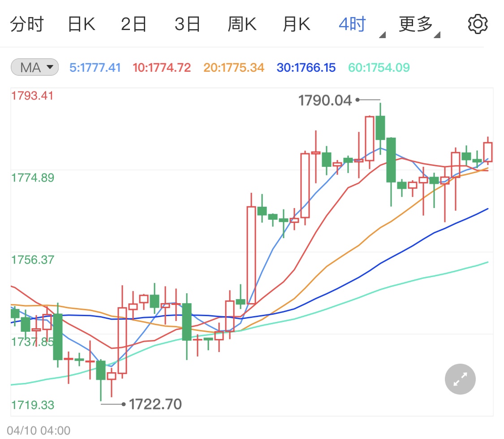Click the bottom axis price 1719.33
The width and height of the screenshot is (504, 439).
click(x=33, y=405)
